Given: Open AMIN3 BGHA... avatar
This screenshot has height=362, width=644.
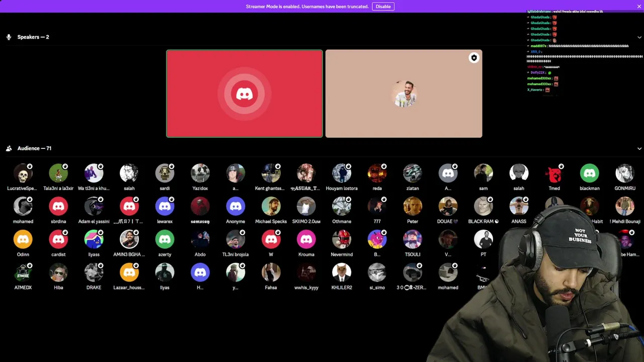Looking at the screenshot, I should [129, 240].
